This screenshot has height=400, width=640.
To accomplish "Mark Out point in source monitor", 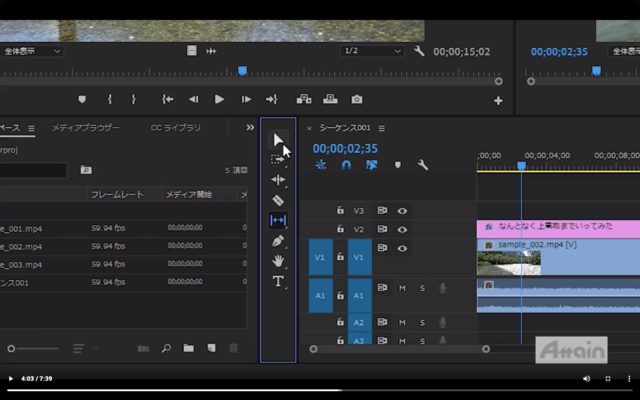I will point(133,99).
